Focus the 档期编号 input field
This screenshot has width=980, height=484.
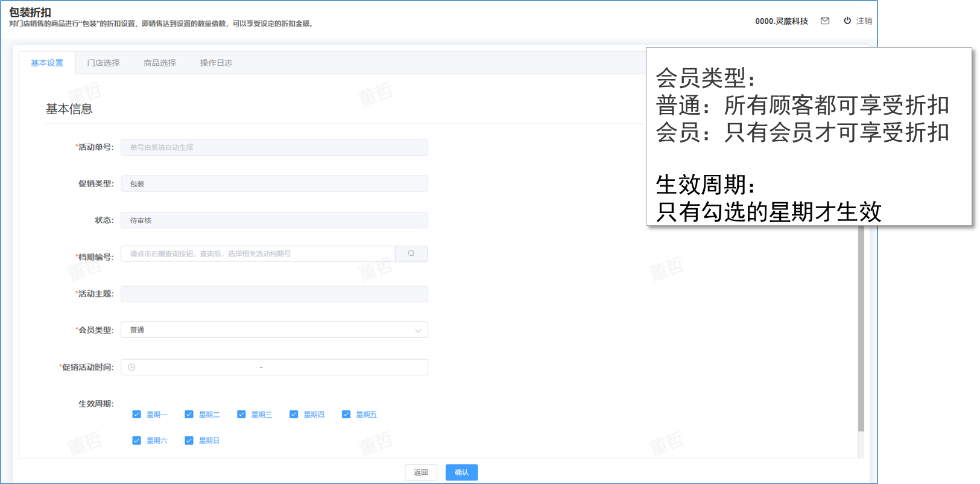[x=258, y=253]
